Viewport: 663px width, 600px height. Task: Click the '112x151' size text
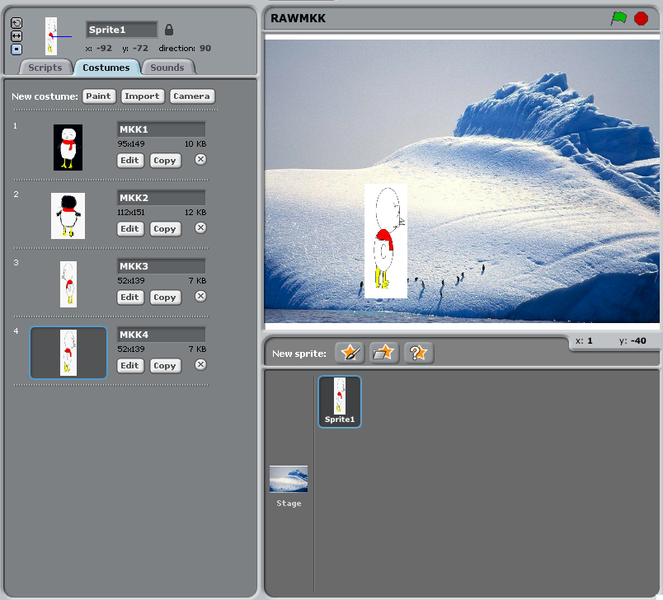[131, 213]
